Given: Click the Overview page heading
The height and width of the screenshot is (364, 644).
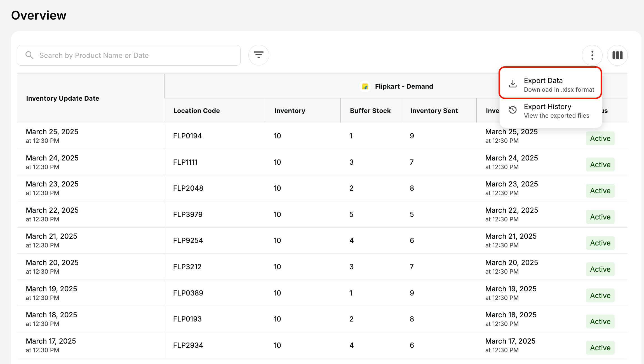Looking at the screenshot, I should coord(39,15).
